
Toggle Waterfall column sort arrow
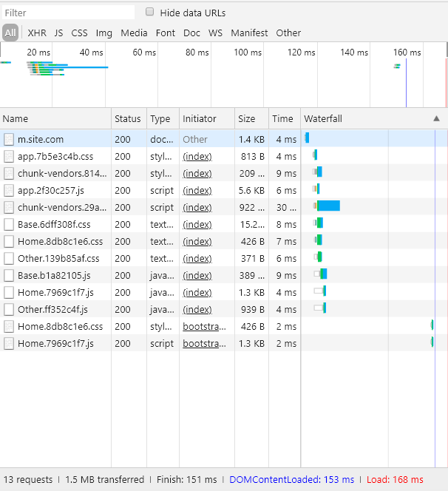tap(436, 118)
